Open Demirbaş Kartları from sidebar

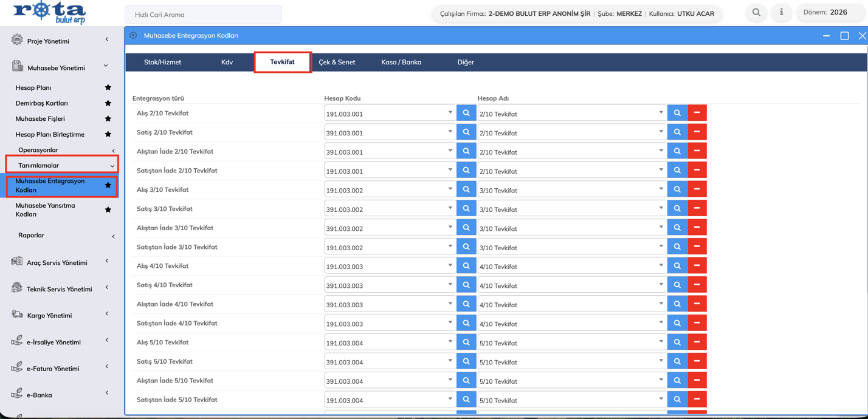[x=41, y=103]
